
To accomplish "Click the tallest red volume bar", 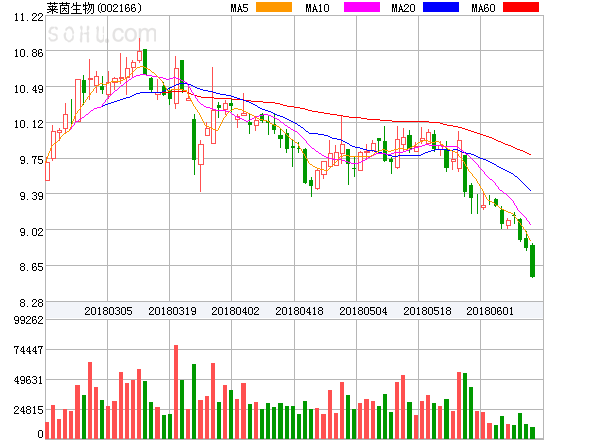I will [x=176, y=392].
